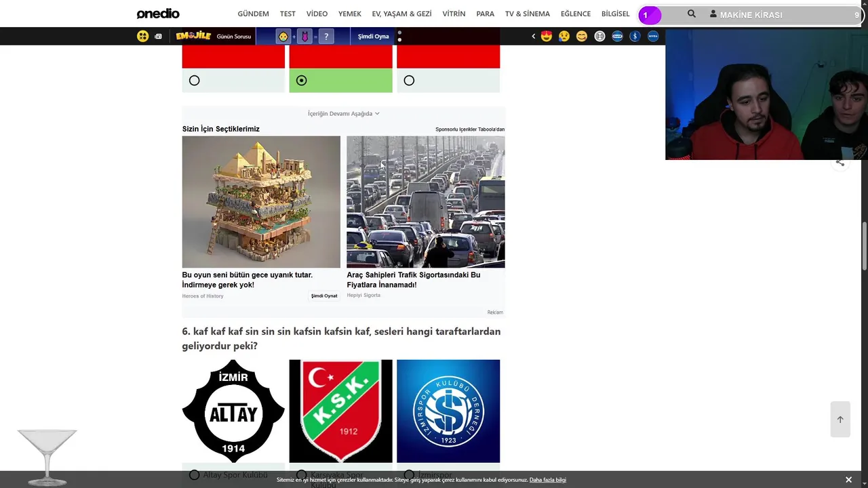Select the K.S.K. 1912 logo image
The height and width of the screenshot is (488, 868).
click(340, 411)
